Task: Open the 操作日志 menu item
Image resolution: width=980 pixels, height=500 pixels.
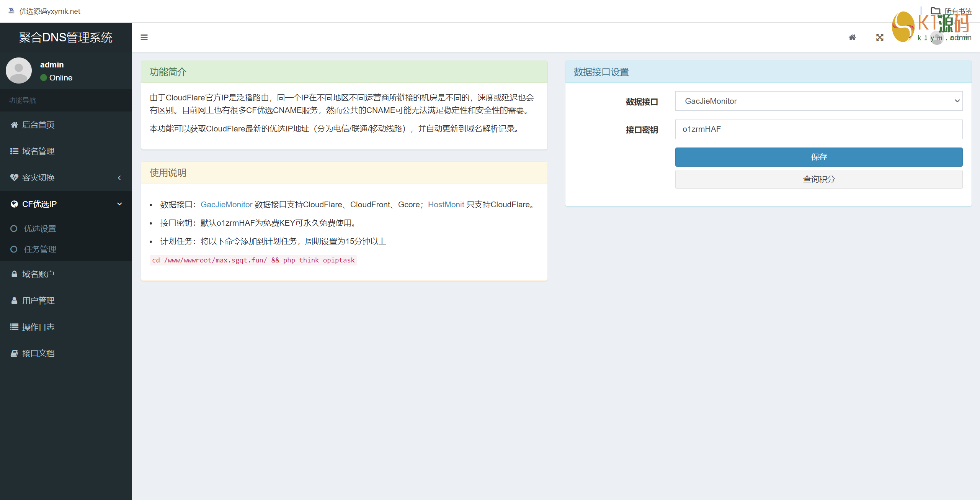Action: pyautogui.click(x=38, y=327)
